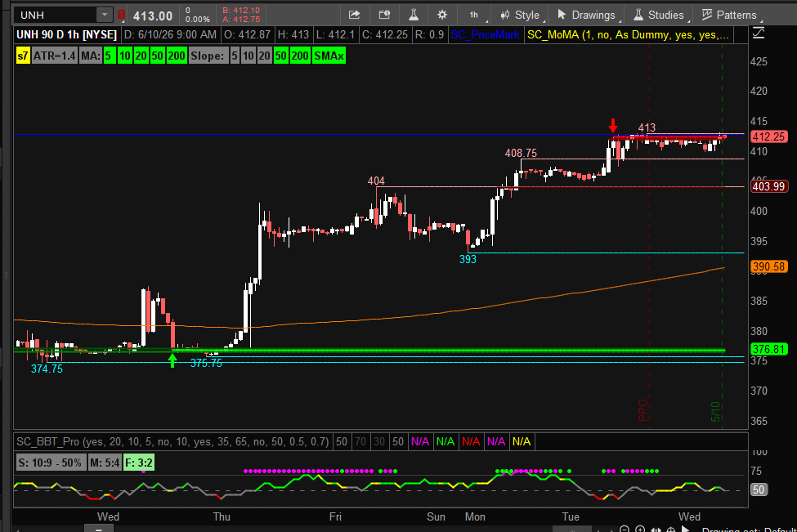Screen dimensions: 797x532
Task: Click the UNH symbol input field
Action: [x=57, y=15]
